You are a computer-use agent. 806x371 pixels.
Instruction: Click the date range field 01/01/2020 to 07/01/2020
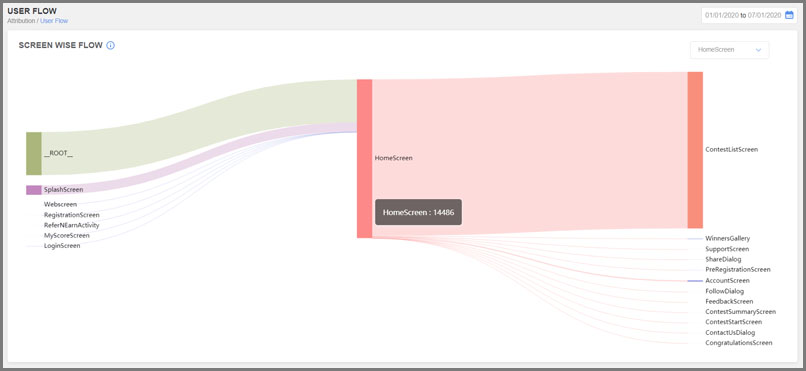pos(749,15)
